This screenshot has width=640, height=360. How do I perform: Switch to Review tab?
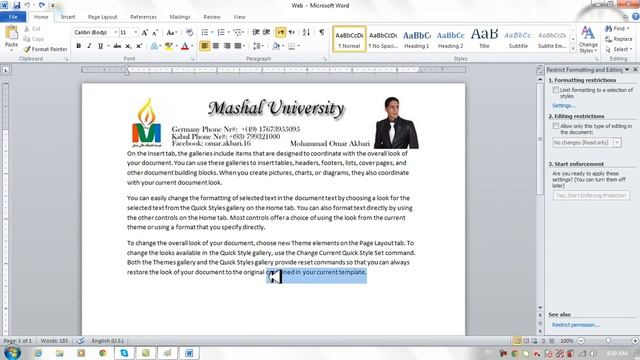pyautogui.click(x=212, y=17)
